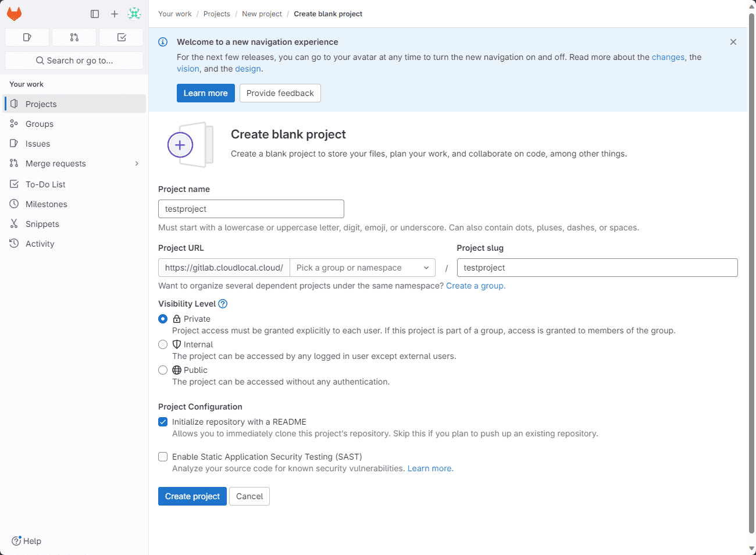The height and width of the screenshot is (555, 756).
Task: Go to Snippets in sidebar
Action: pos(42,224)
